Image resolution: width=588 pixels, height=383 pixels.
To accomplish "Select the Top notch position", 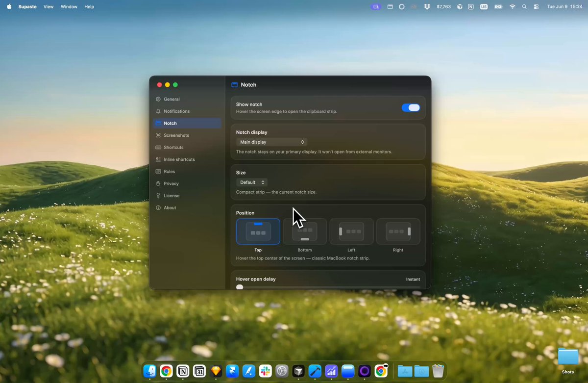I will [258, 231].
